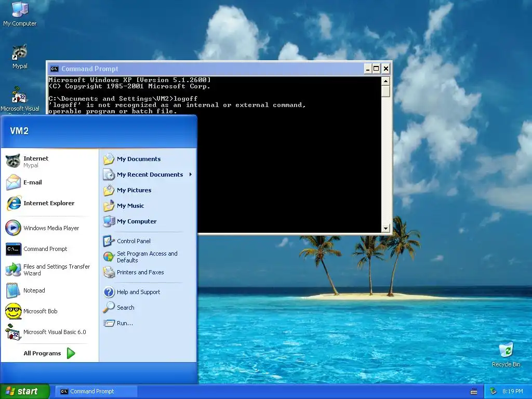Image resolution: width=532 pixels, height=399 pixels.
Task: Click the VM2 user name header
Action: tap(19, 131)
